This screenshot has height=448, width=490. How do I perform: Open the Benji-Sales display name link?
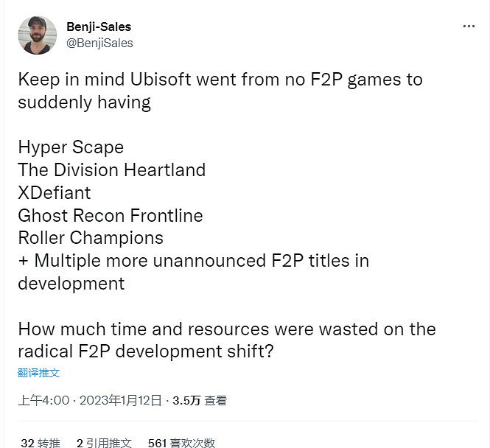98,27
